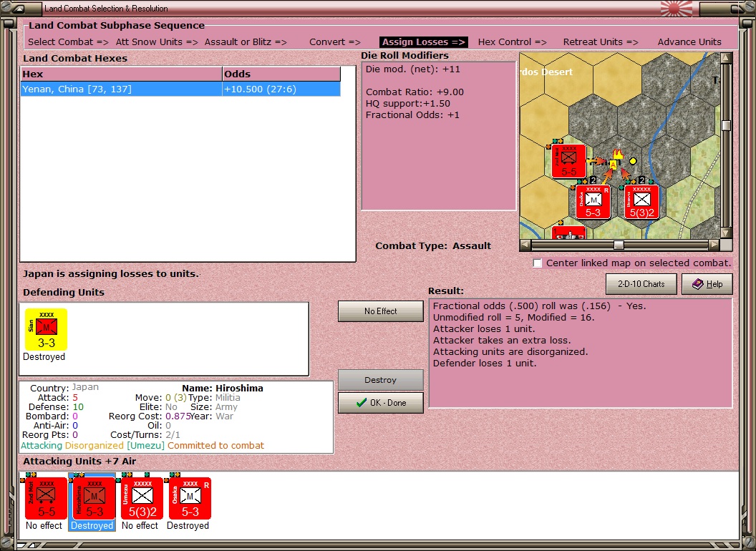Screen dimensions: 756x551
Task: Click 'Defender loses 1 unit.' result line
Action: coord(485,363)
